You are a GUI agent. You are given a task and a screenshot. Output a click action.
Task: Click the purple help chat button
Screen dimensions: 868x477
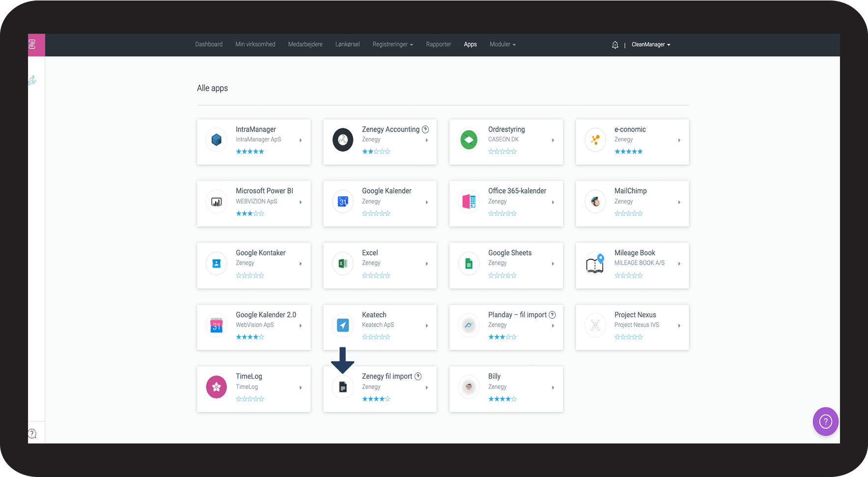(825, 421)
